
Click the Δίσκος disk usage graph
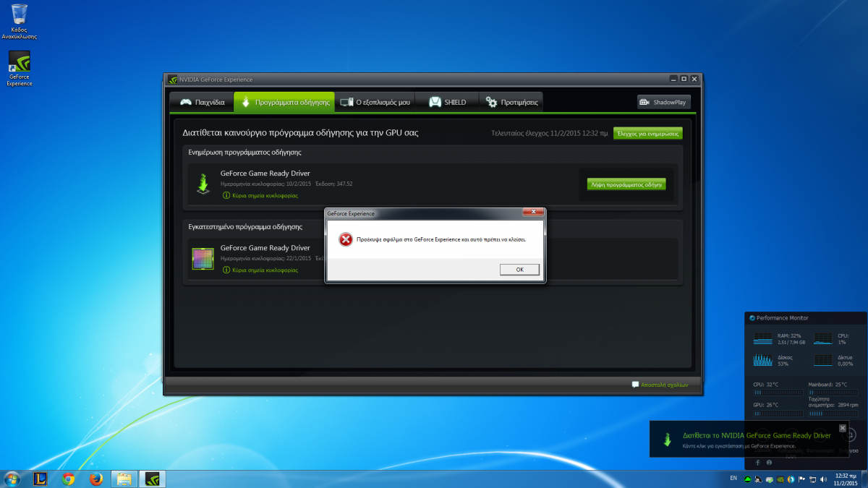pos(763,360)
